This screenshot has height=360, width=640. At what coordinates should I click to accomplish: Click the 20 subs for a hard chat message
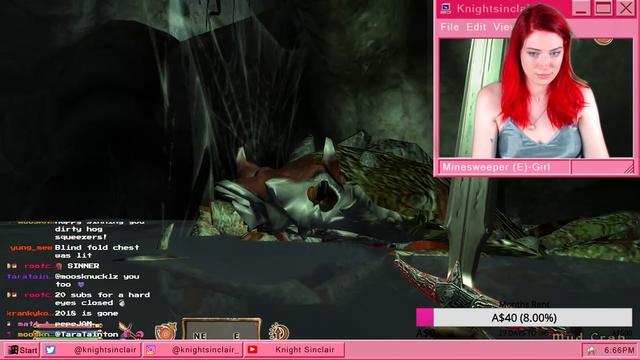[102, 299]
